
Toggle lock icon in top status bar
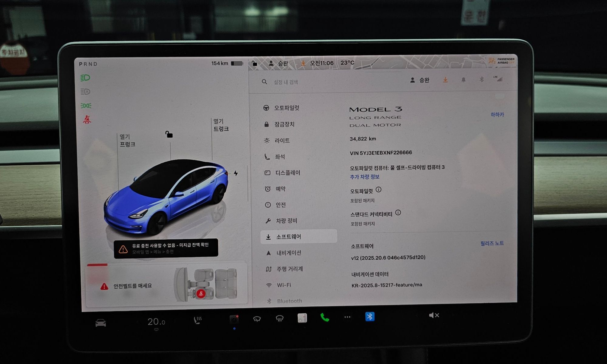coord(254,63)
